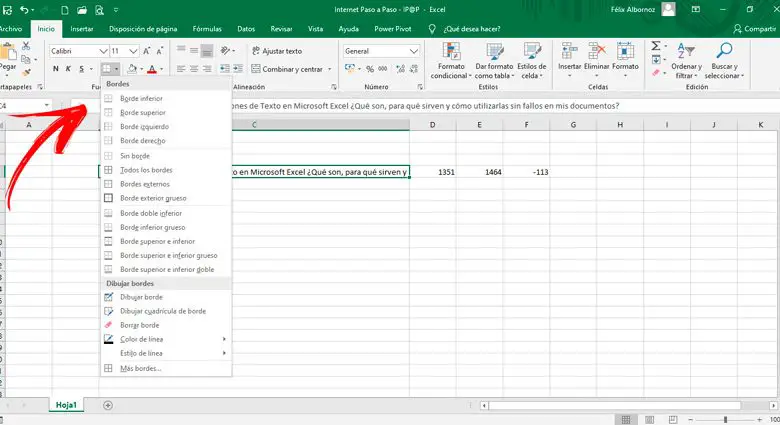The width and height of the screenshot is (780, 425).
Task: Click the add new sheet plus button
Action: 108,405
